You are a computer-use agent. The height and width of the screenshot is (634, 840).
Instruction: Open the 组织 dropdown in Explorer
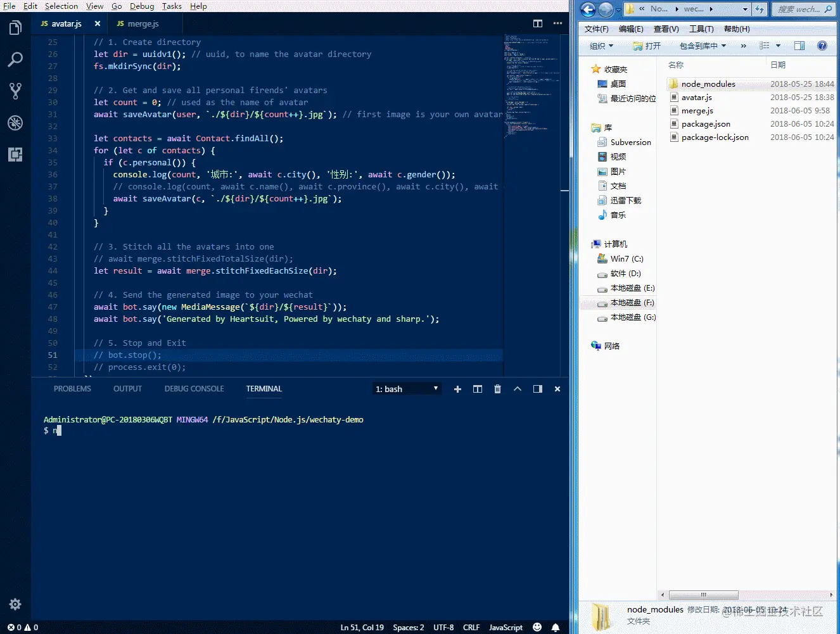(x=601, y=46)
